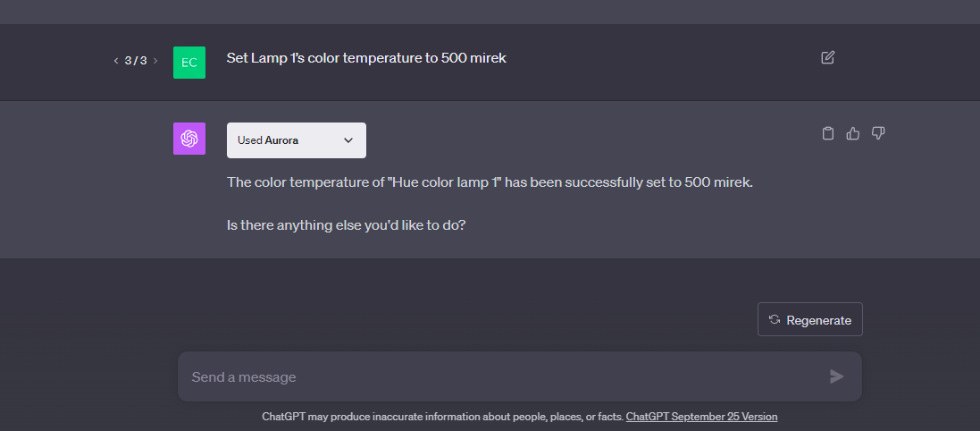Click the purple ChatGPT avatar logo
Screen dimensions: 980x431
(189, 139)
